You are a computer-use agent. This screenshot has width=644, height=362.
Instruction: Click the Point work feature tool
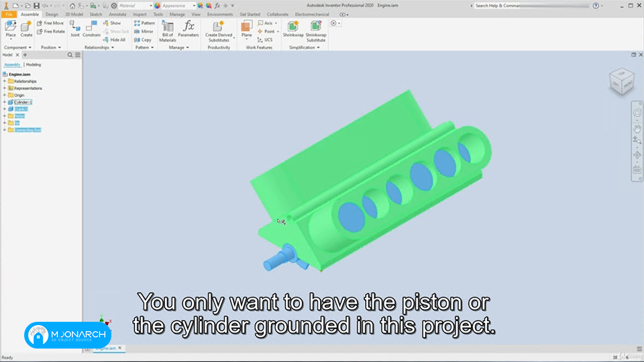pyautogui.click(x=266, y=32)
